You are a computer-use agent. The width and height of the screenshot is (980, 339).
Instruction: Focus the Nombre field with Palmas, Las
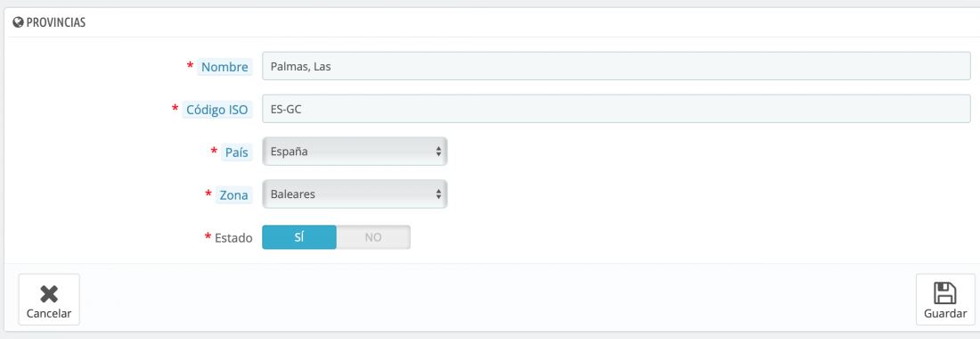[617, 66]
